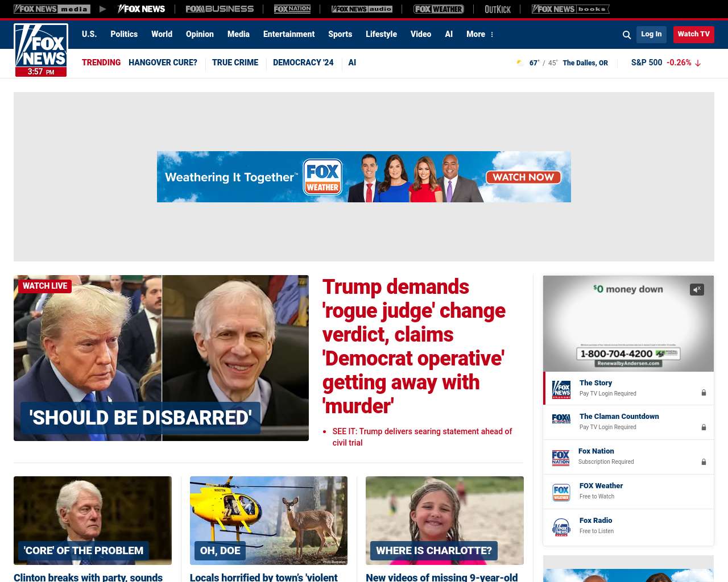Open 'SEE IT: Trump delivers searing statement' link
728x582 pixels.
point(422,437)
